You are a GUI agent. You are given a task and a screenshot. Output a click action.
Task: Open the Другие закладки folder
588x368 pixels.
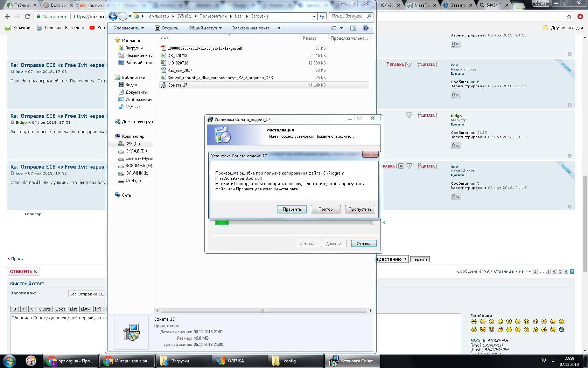click(x=563, y=28)
